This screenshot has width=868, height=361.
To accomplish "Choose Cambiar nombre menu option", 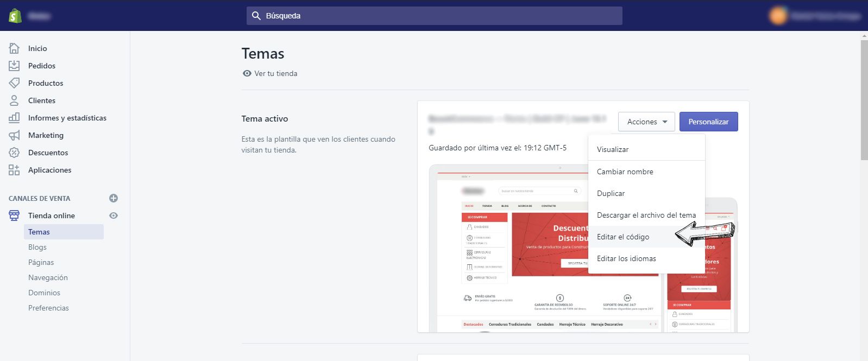I will tap(646, 172).
